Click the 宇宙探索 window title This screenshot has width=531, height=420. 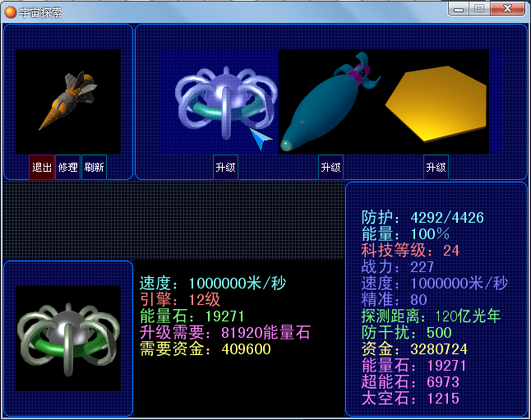click(x=40, y=12)
